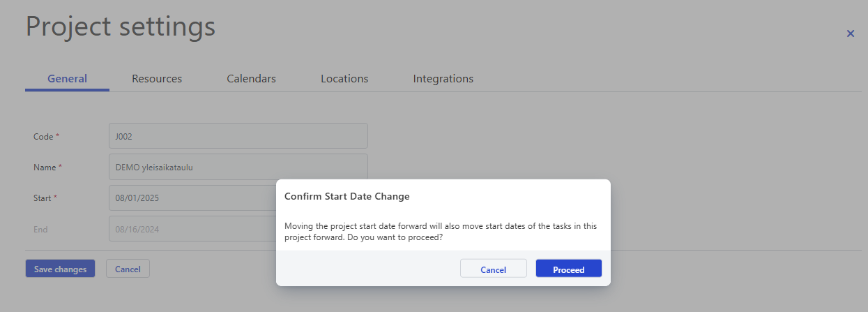
Task: Close the Project settings panel
Action: [850, 34]
